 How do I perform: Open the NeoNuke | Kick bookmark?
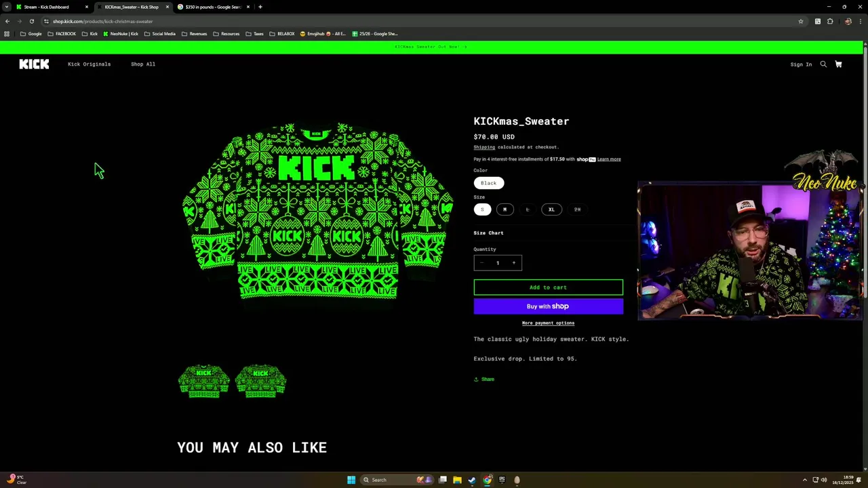[121, 34]
